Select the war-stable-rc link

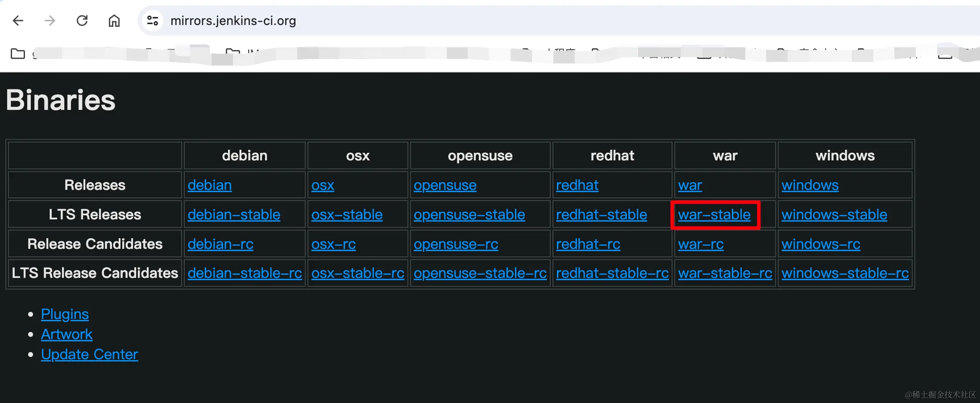(x=725, y=273)
